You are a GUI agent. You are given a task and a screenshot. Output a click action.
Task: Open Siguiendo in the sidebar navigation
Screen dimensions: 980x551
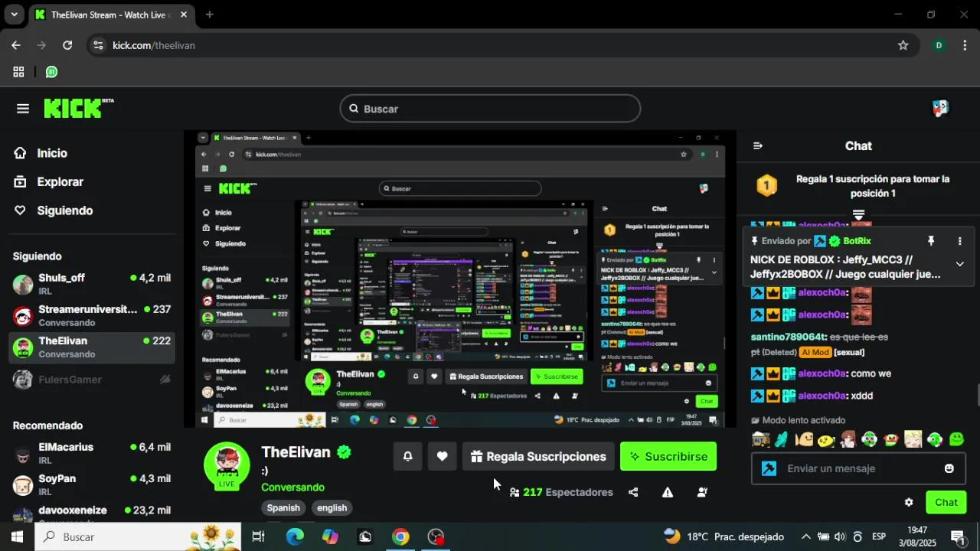[53, 210]
